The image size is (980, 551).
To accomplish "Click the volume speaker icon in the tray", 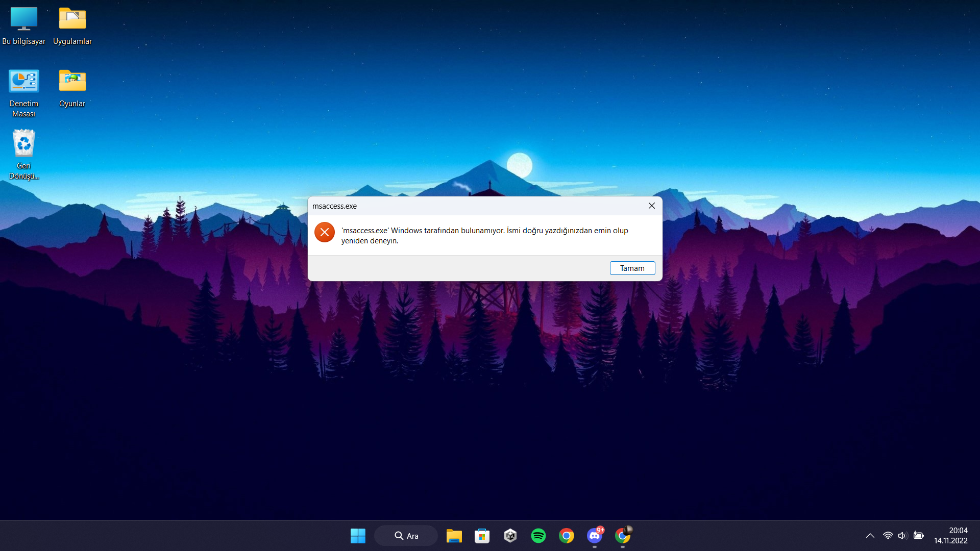I will (x=902, y=536).
